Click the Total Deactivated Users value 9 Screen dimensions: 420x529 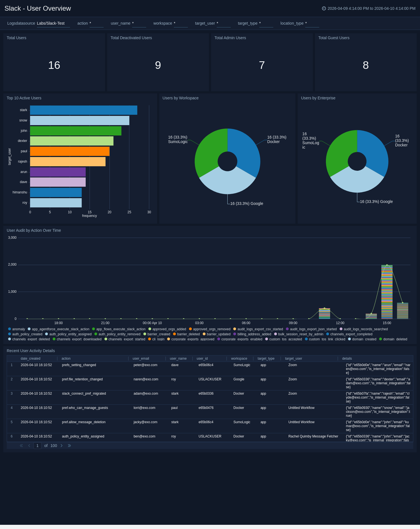[158, 65]
